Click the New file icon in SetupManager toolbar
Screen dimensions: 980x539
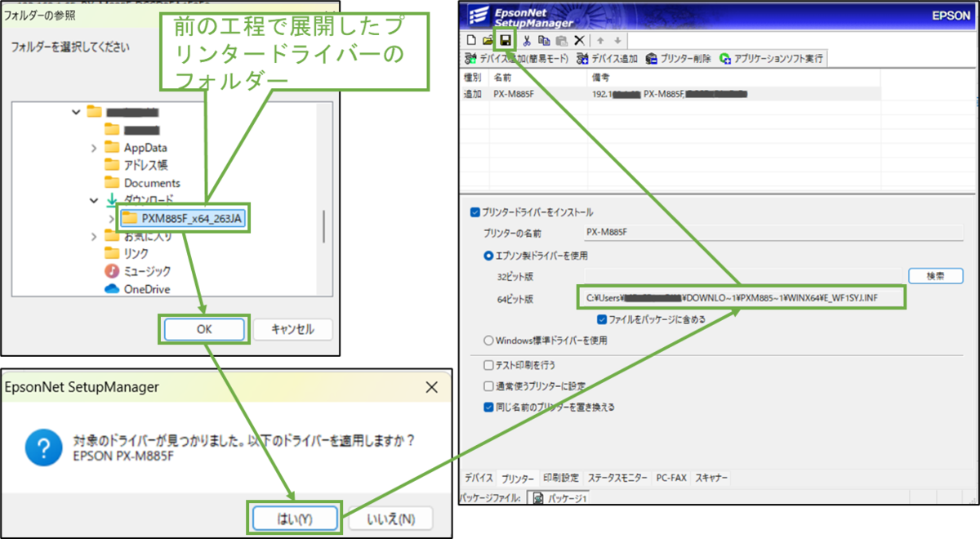click(x=470, y=40)
